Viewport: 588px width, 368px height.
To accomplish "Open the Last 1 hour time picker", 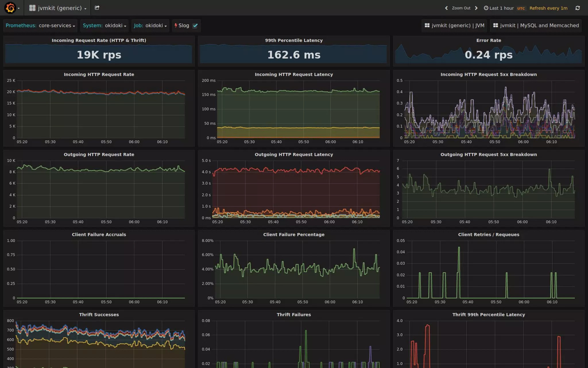I will point(501,8).
